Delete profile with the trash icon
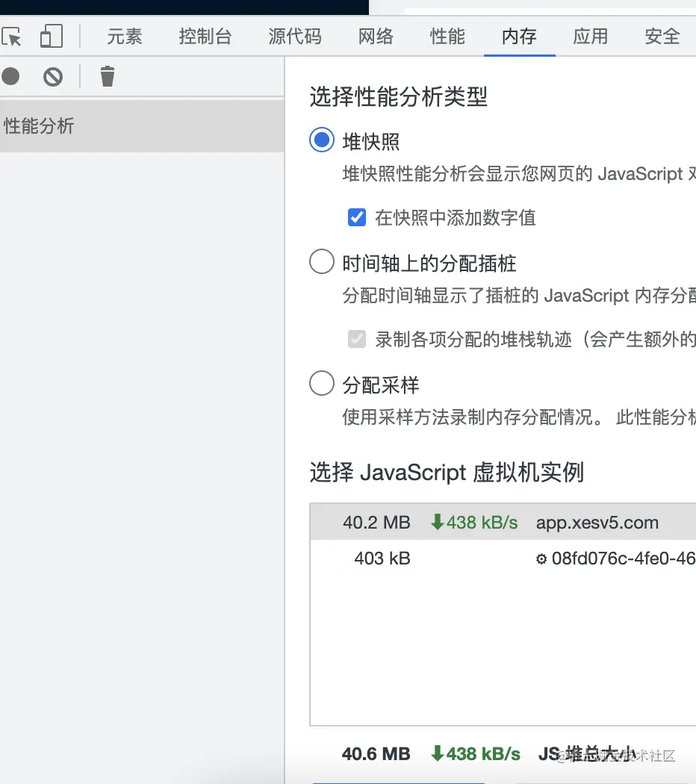Screen dimensions: 696x784 tap(107, 76)
